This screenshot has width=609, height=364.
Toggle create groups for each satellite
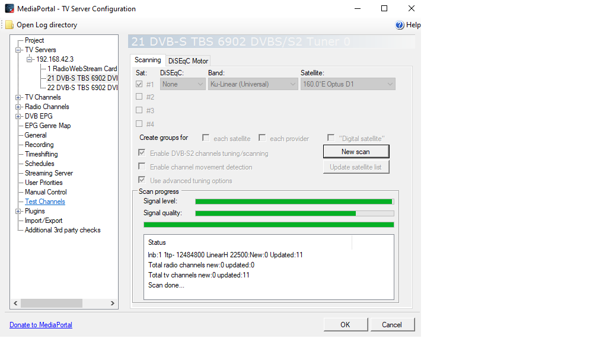(x=206, y=138)
